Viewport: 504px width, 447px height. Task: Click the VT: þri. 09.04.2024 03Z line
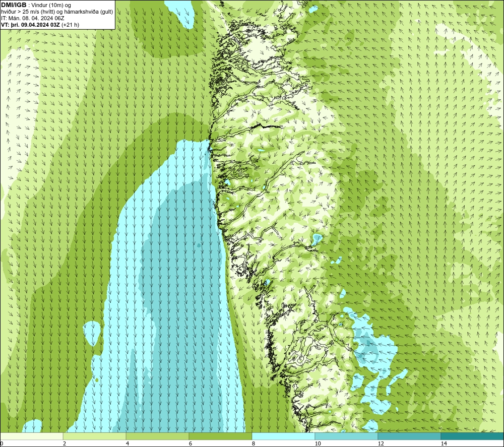40,25
